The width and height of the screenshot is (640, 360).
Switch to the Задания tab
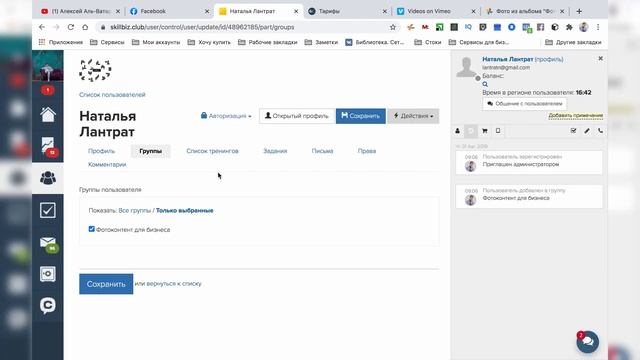(275, 151)
